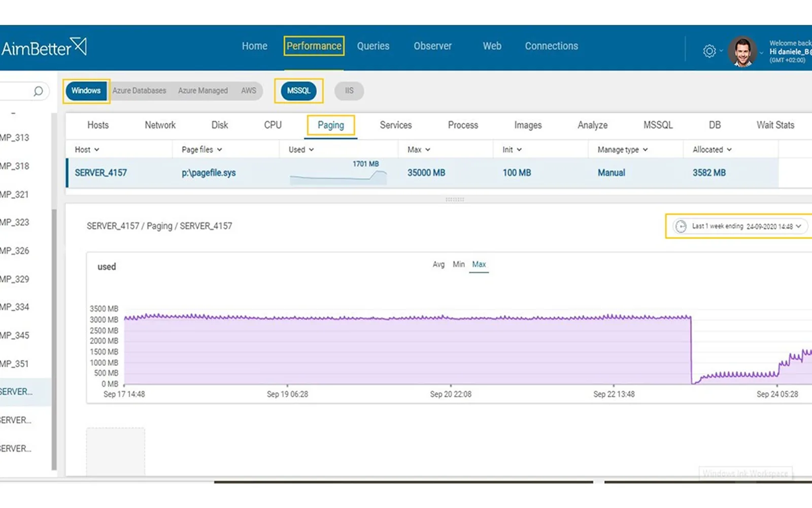
Task: Select MP_345 in the server list
Action: 15,335
